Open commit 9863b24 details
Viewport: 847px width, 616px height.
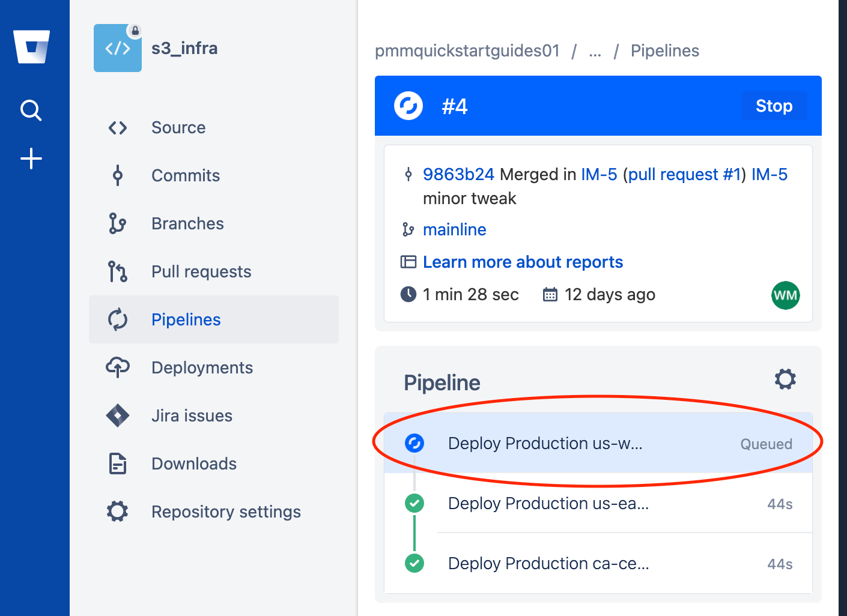(x=458, y=174)
